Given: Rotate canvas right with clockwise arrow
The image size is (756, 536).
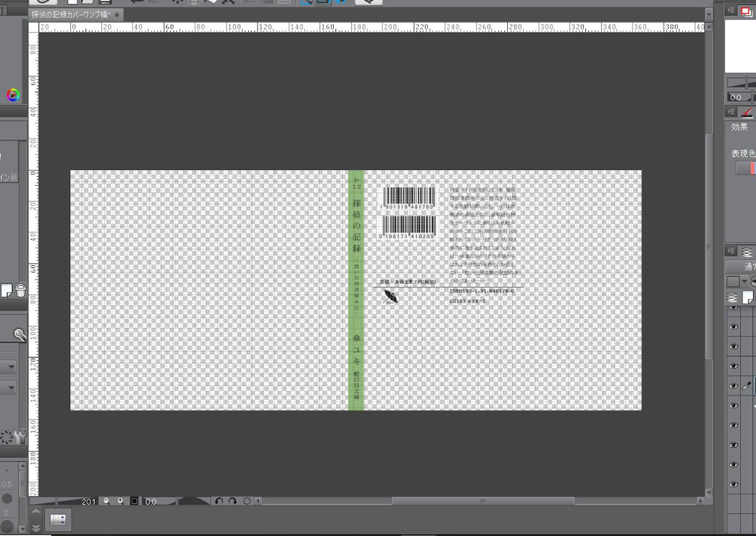Looking at the screenshot, I should [x=232, y=501].
